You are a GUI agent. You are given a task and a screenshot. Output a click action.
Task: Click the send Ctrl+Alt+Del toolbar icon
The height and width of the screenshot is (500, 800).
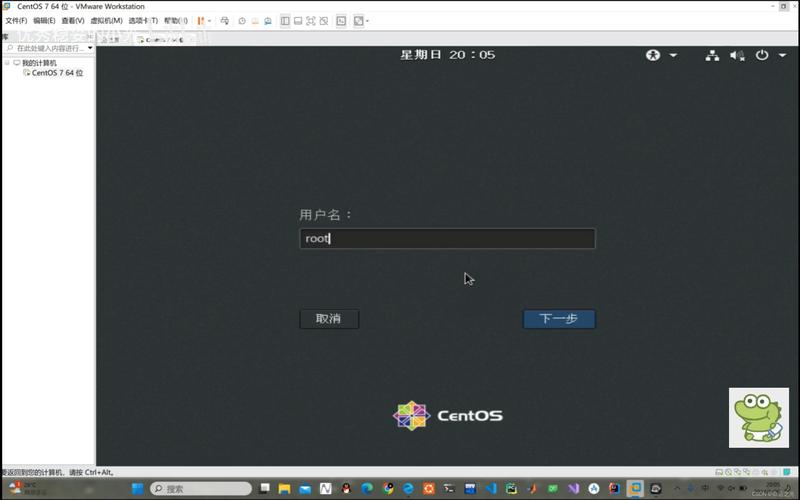[x=224, y=21]
